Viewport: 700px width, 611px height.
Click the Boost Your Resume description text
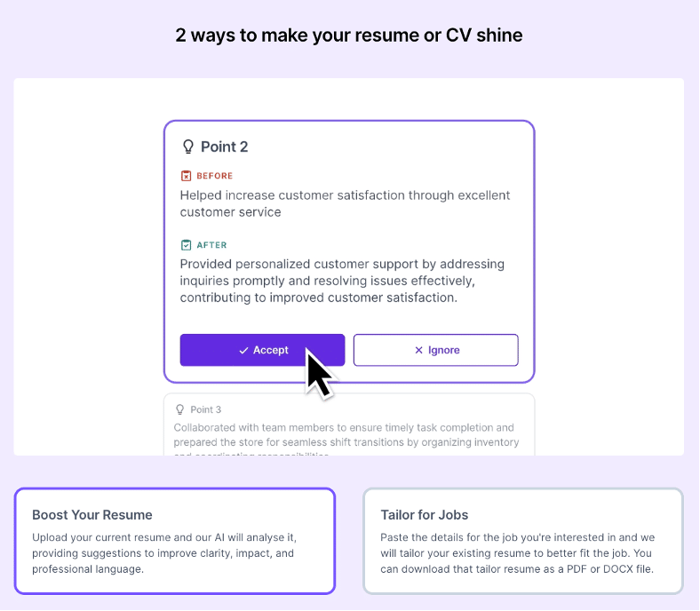tap(163, 552)
